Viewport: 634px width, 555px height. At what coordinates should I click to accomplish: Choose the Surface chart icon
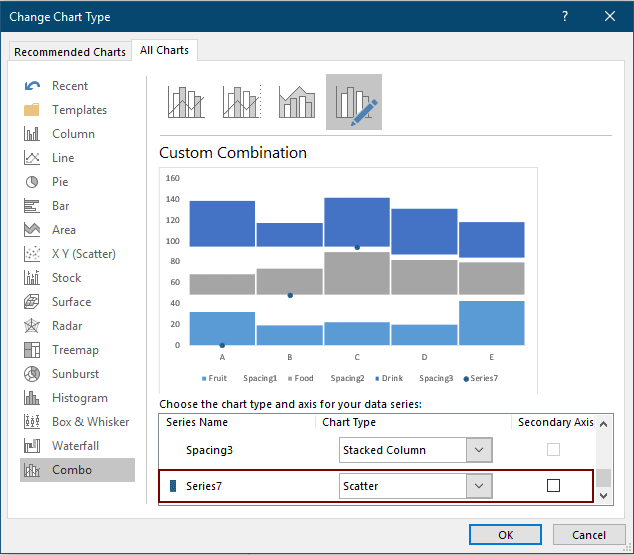pyautogui.click(x=32, y=302)
